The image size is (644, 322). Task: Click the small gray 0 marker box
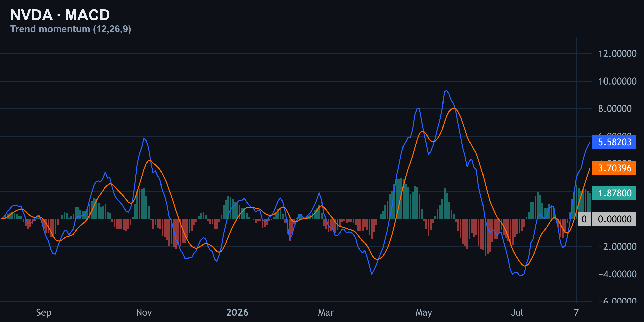pos(584,219)
